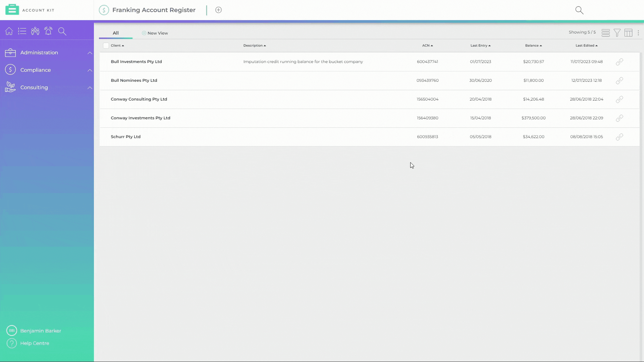Sort by ACN column

[x=427, y=46]
